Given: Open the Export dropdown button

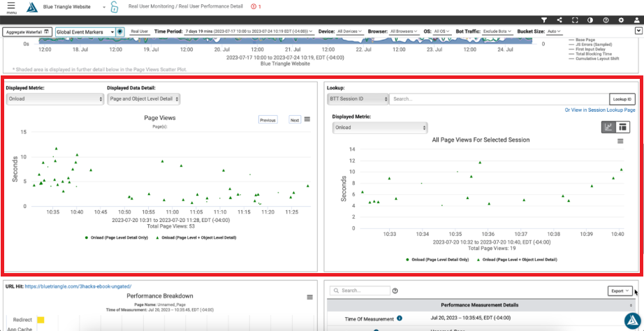Looking at the screenshot, I should (x=620, y=290).
